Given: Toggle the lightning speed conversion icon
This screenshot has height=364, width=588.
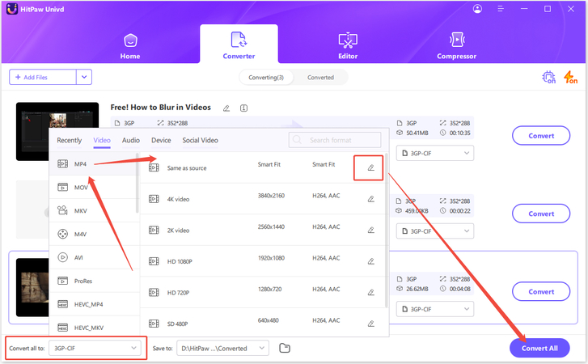Looking at the screenshot, I should coord(571,77).
